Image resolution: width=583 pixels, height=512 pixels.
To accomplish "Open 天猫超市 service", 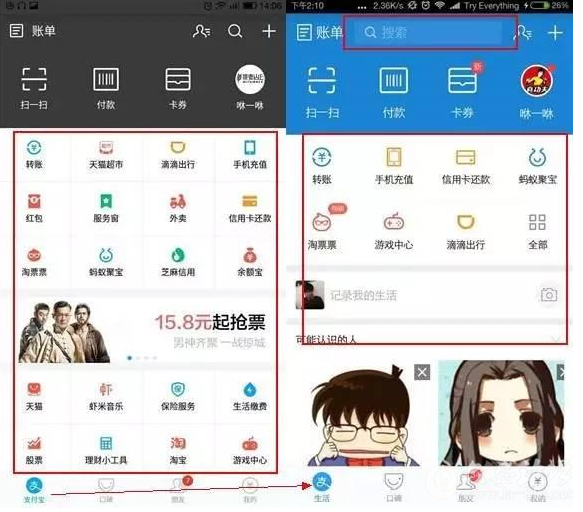I will click(106, 155).
